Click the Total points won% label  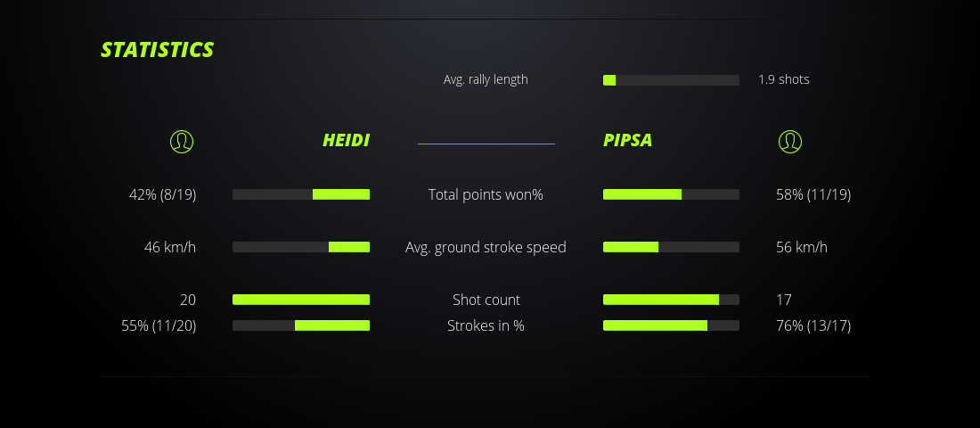coord(486,194)
